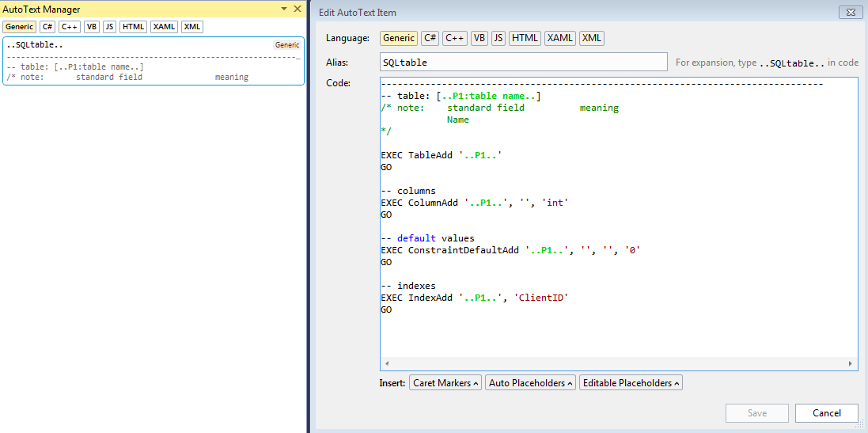Click the EXEC ConstraintDefaultAdd line in code
868x433 pixels.
coord(510,250)
